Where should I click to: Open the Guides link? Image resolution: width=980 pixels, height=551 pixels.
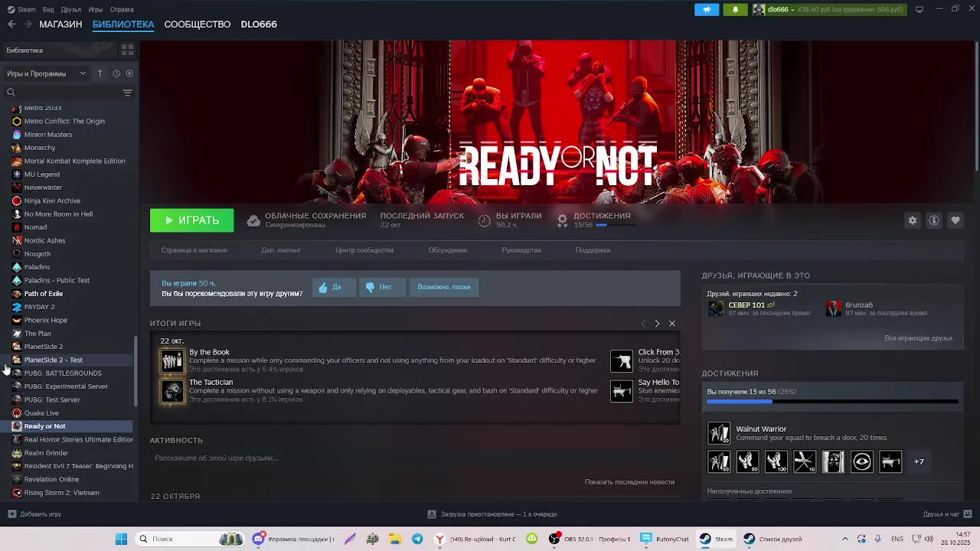[x=521, y=250]
